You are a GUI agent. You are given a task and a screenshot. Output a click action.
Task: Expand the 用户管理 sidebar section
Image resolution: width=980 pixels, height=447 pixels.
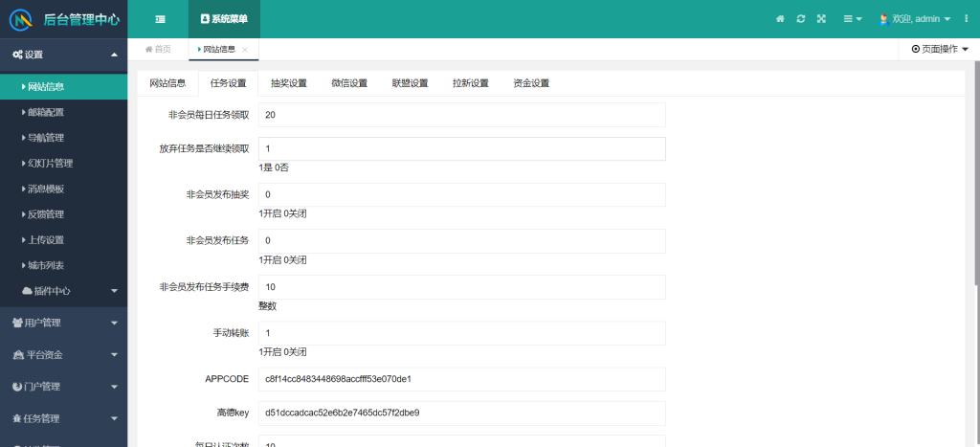(64, 323)
